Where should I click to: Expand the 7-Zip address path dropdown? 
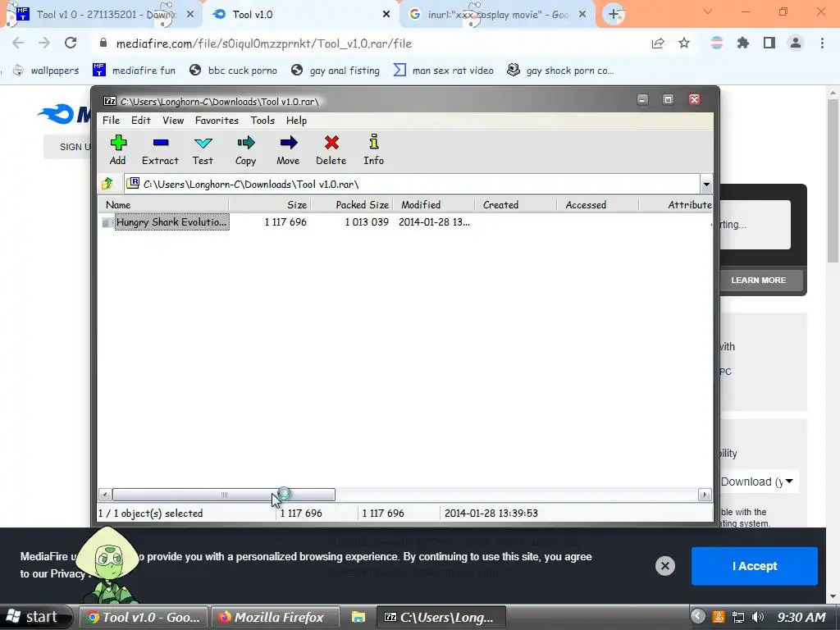pos(706,185)
